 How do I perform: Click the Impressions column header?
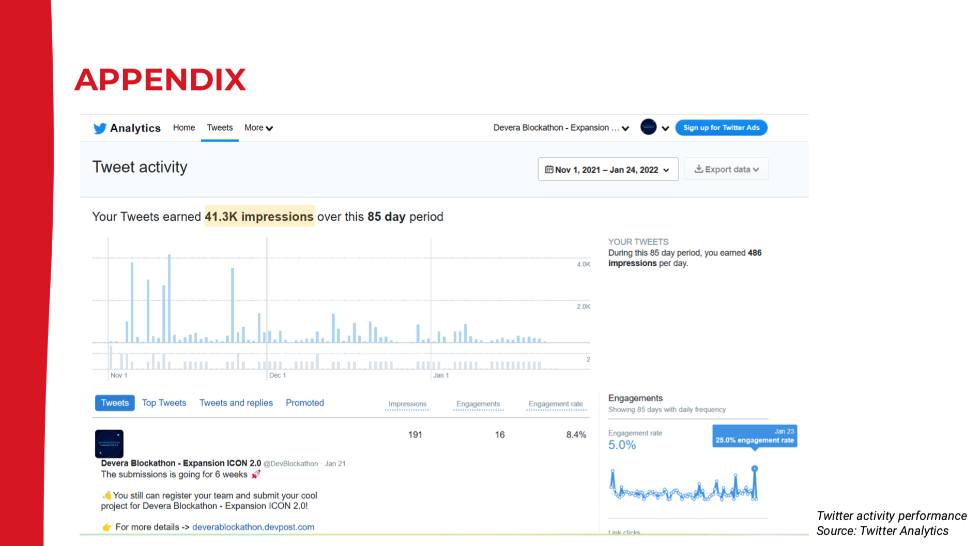[407, 404]
